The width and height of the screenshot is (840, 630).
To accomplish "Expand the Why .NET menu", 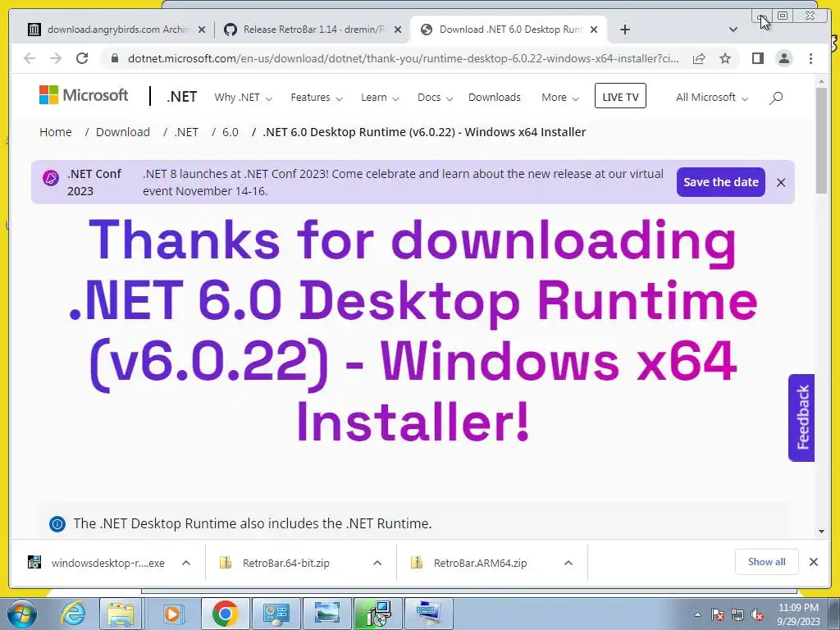I will pyautogui.click(x=243, y=98).
